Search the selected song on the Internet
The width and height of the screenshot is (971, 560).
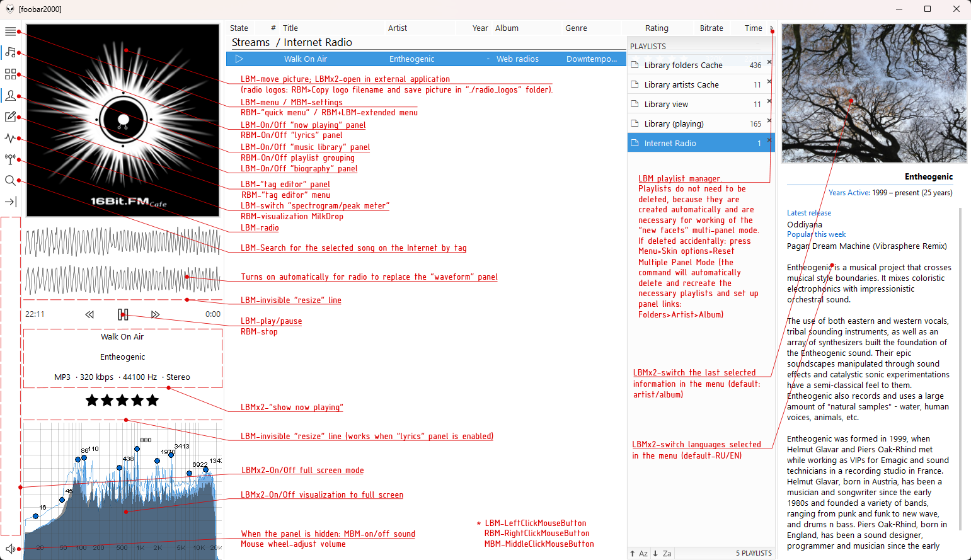(10, 181)
